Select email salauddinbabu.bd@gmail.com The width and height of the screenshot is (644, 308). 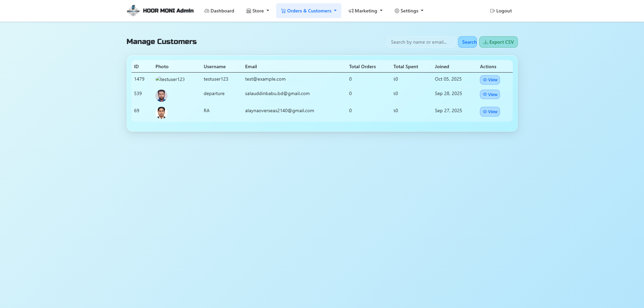pos(277,93)
